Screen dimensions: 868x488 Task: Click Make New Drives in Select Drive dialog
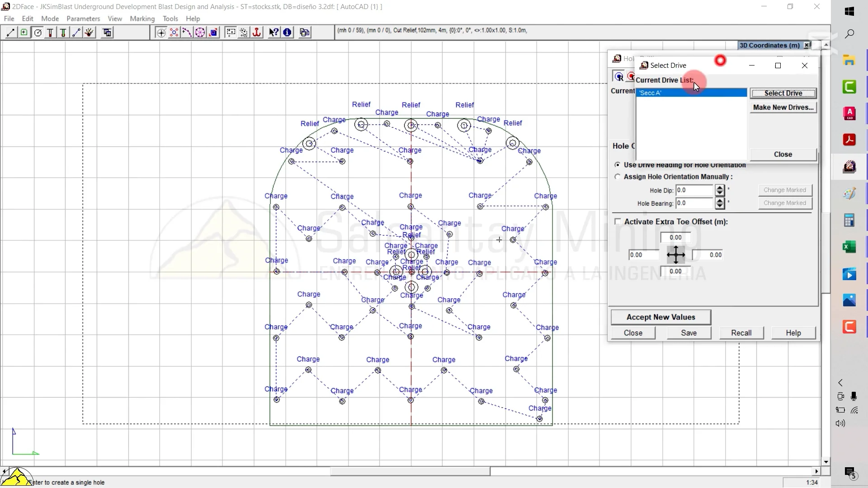[x=783, y=107]
